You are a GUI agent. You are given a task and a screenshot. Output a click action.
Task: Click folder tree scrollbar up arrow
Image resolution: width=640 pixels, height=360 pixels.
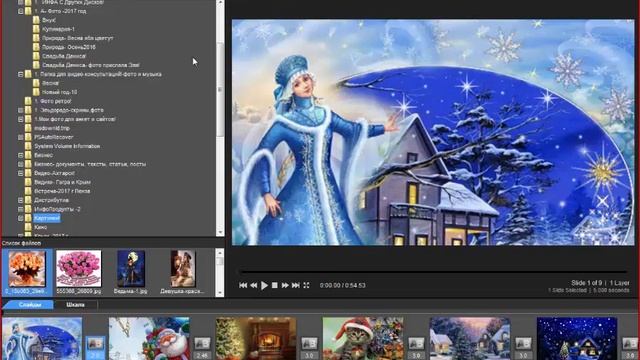[x=220, y=3]
